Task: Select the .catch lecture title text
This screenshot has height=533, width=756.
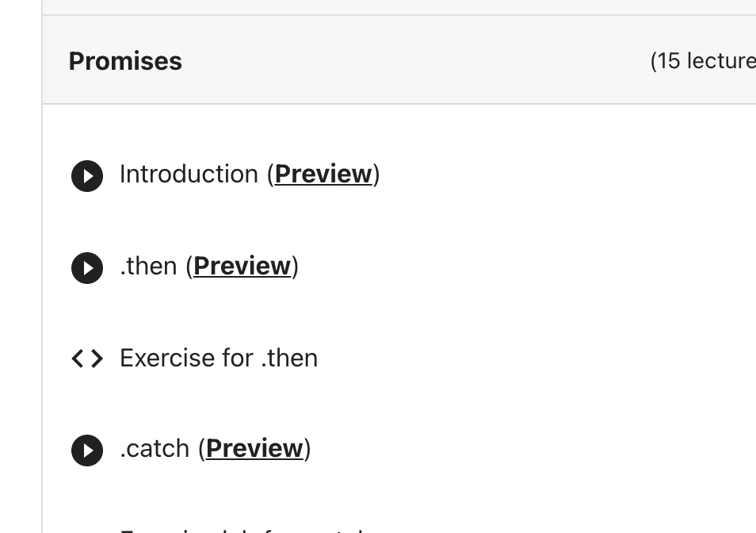Action: [x=155, y=449]
